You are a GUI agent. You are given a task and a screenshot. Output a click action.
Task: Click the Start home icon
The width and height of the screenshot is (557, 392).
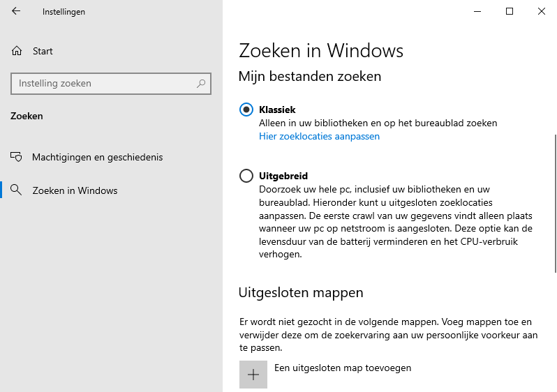(17, 51)
